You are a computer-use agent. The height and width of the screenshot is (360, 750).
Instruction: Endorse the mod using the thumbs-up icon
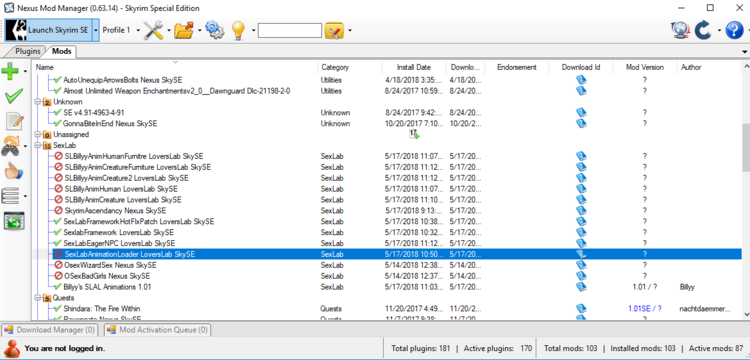tap(14, 171)
